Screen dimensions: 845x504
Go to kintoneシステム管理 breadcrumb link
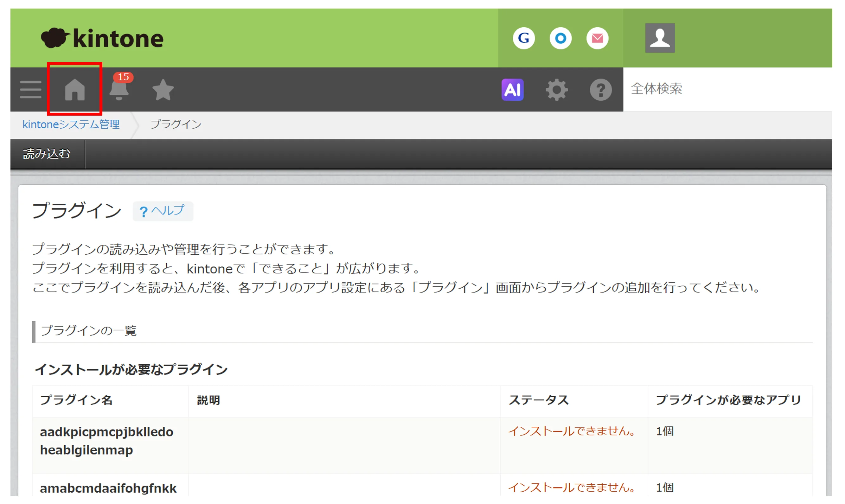coord(71,124)
